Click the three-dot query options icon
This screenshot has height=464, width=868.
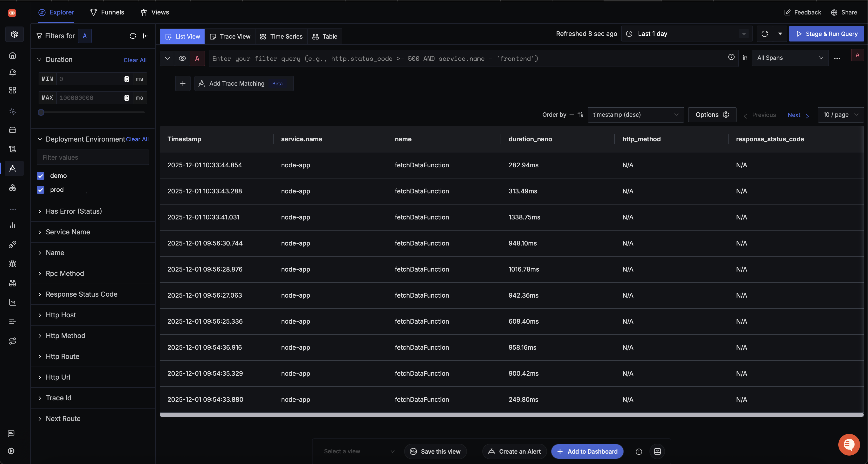click(837, 58)
